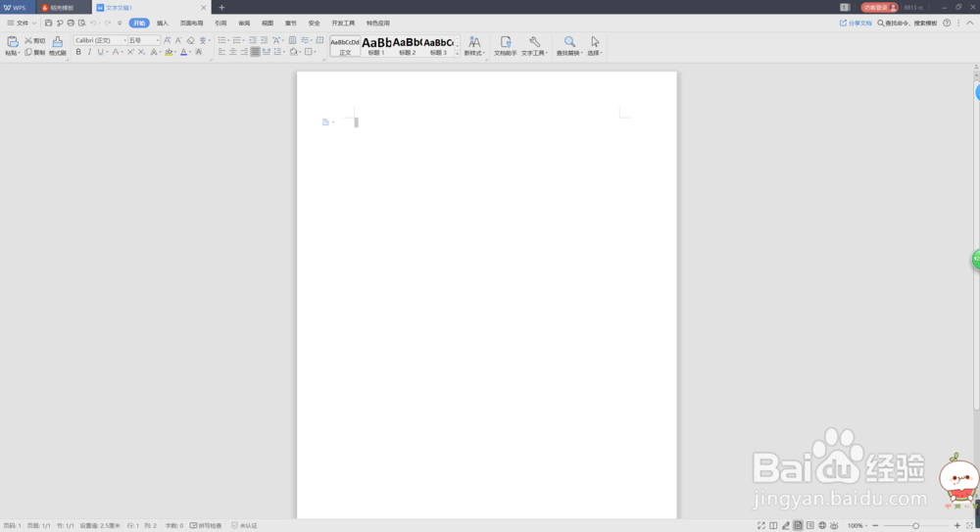This screenshot has width=980, height=532.
Task: Open the Insert (插入) tab
Action: pos(163,24)
